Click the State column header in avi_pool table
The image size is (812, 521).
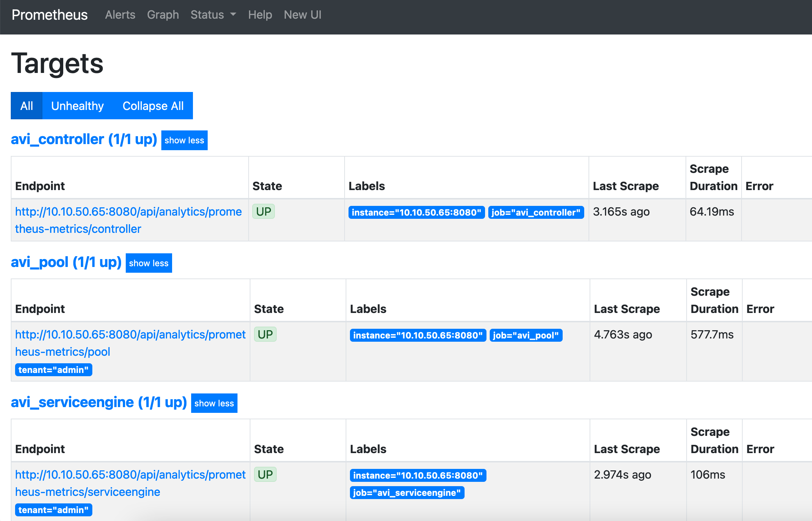(x=269, y=309)
